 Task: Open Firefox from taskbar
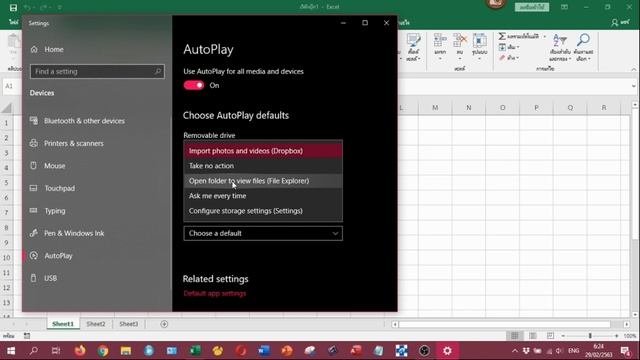[x=80, y=351]
